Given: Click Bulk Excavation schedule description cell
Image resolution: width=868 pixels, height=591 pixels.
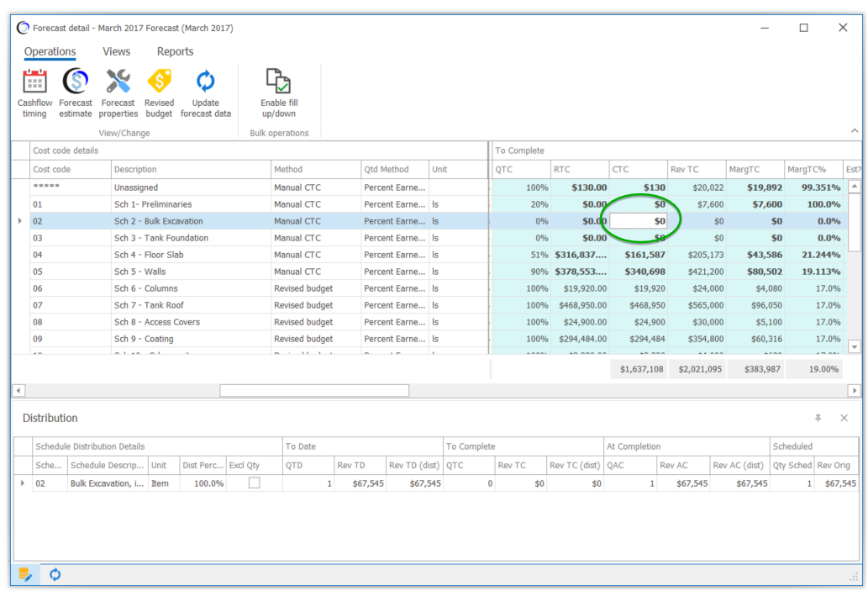Looking at the screenshot, I should pos(107,483).
